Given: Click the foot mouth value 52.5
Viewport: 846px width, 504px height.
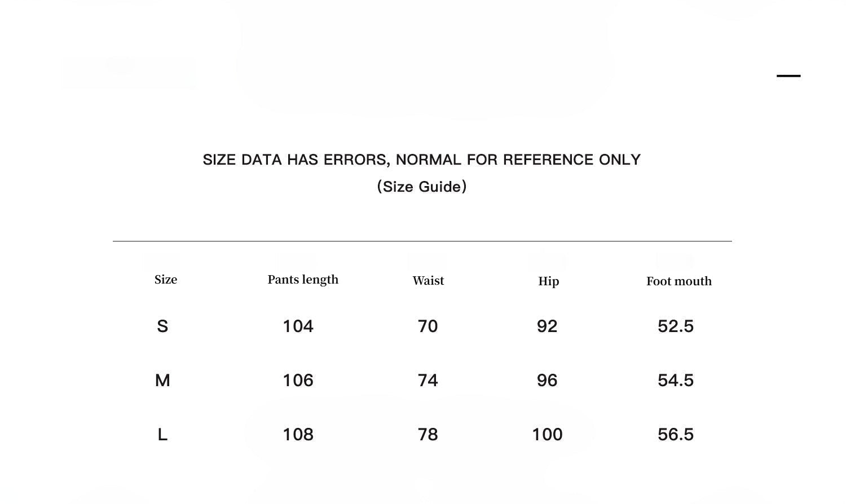Looking at the screenshot, I should click(675, 326).
